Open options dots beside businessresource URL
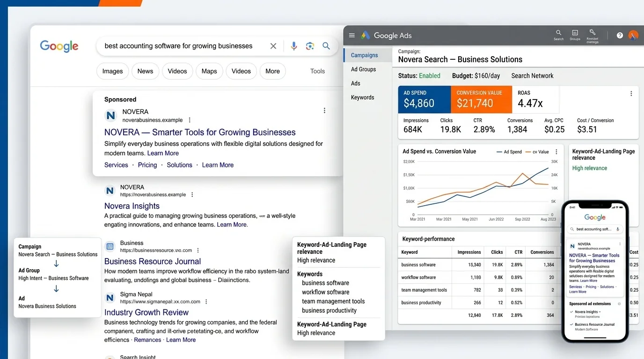Image resolution: width=644 pixels, height=359 pixels. [x=198, y=251]
